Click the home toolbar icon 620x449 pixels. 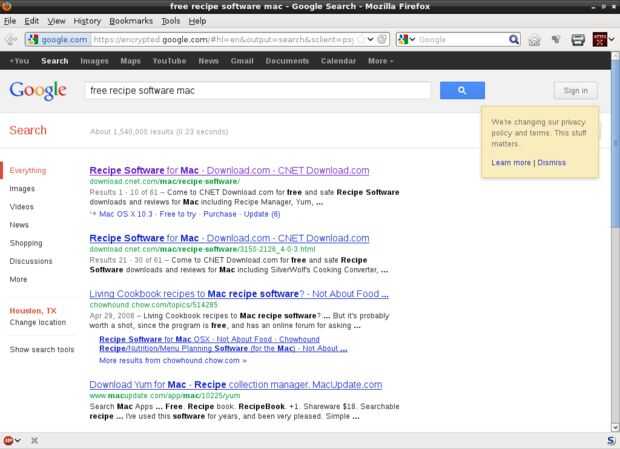click(x=534, y=40)
